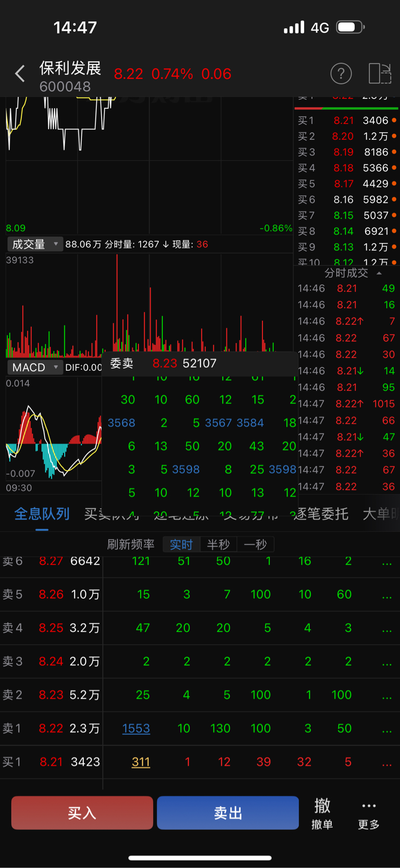
Task: Tap the 保利发展 stock name title
Action: pos(70,68)
